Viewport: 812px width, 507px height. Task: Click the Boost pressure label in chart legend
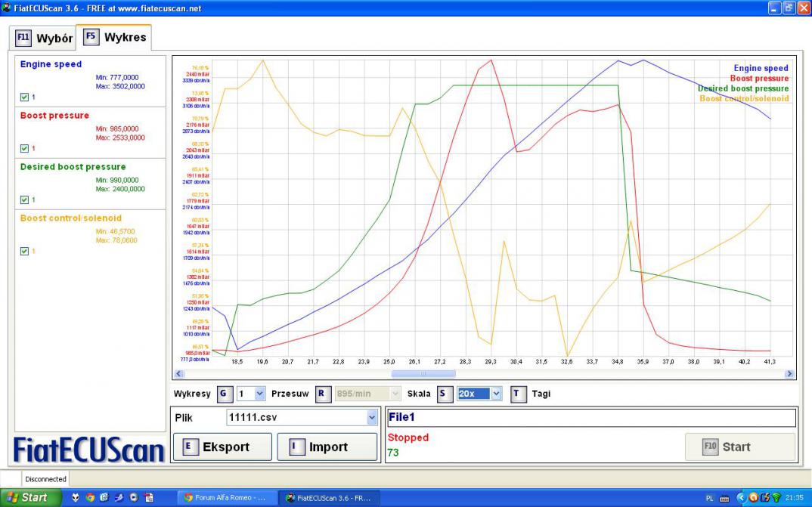coord(759,78)
